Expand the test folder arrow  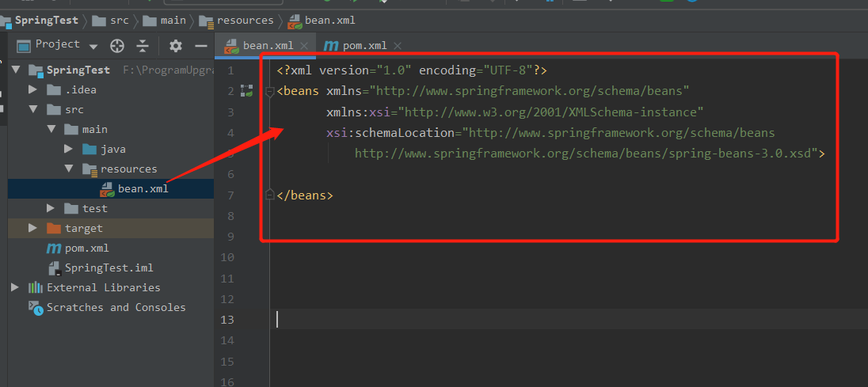(x=51, y=208)
